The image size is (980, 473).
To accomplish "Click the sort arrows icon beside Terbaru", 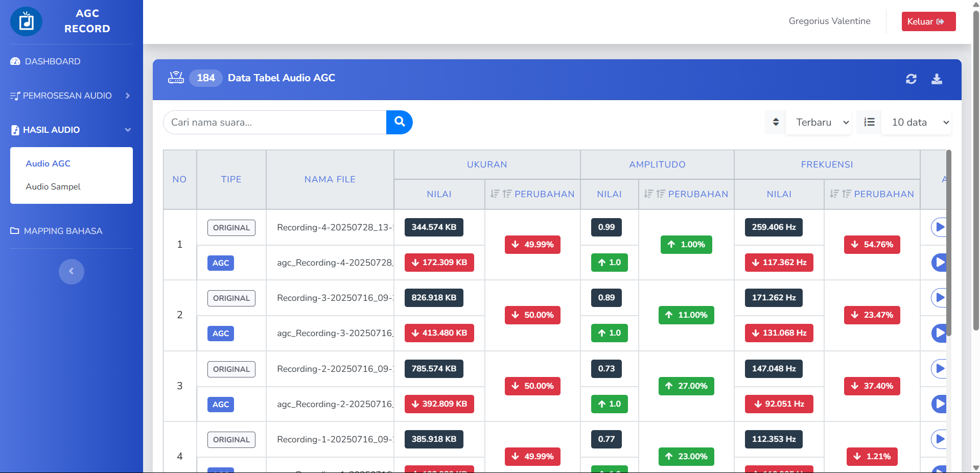I will tap(776, 122).
